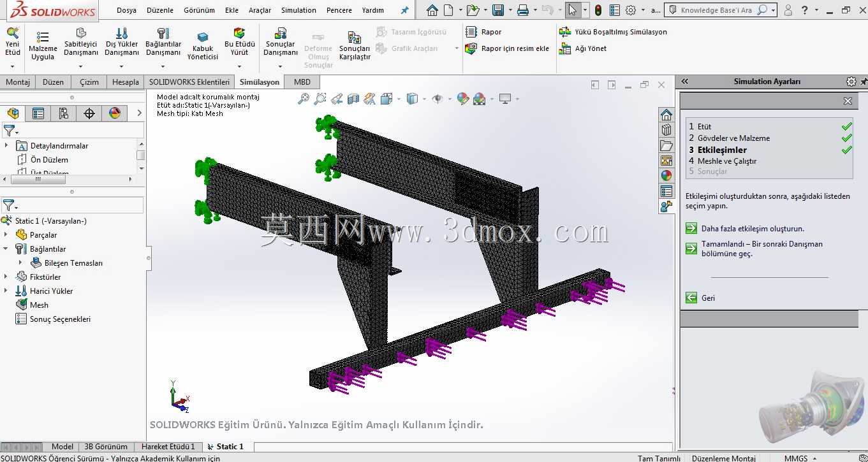
Task: Close the advisor panel with X
Action: click(848, 101)
